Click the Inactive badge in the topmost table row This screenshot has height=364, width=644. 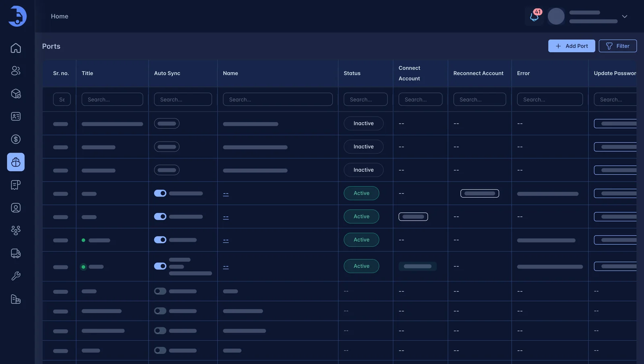(x=363, y=123)
